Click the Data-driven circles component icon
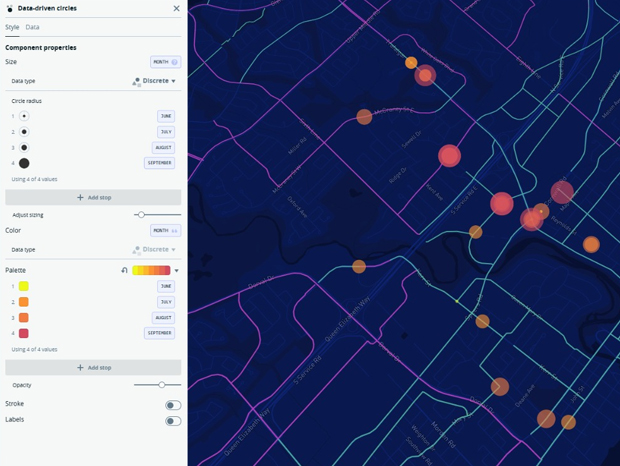The image size is (620, 466). click(10, 8)
